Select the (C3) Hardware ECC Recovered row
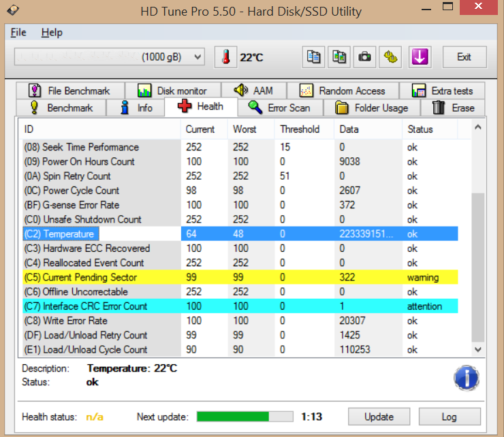 click(x=240, y=248)
